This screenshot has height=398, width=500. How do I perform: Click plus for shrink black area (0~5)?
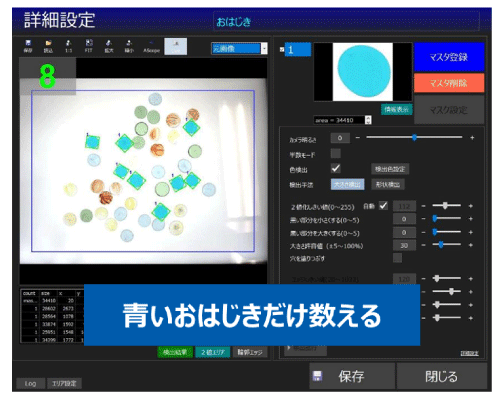pos(471,219)
